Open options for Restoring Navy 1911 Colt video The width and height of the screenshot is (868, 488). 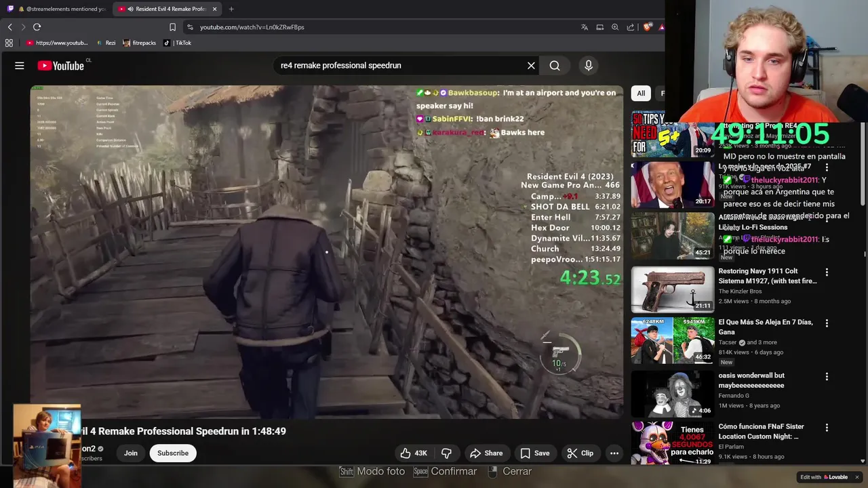[827, 271]
